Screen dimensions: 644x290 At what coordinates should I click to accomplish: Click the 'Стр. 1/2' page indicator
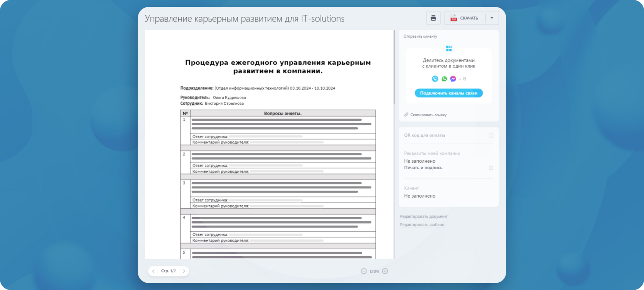click(x=169, y=271)
